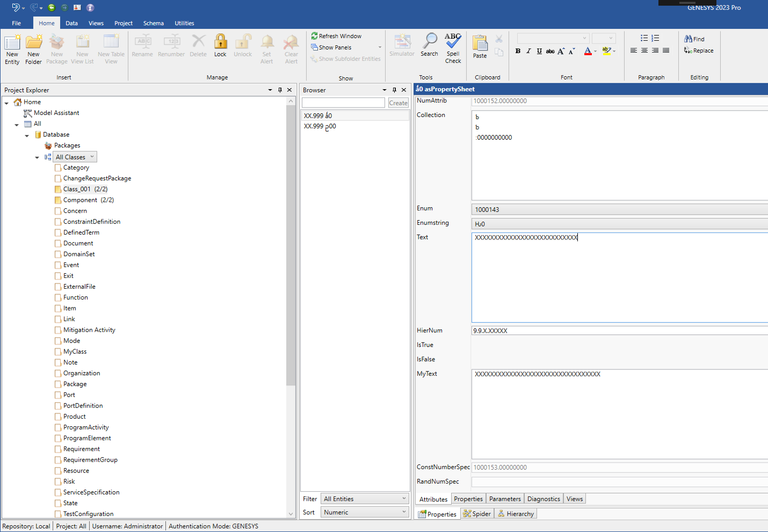The height and width of the screenshot is (532, 768).
Task: Click Show Panels button
Action: pos(335,47)
